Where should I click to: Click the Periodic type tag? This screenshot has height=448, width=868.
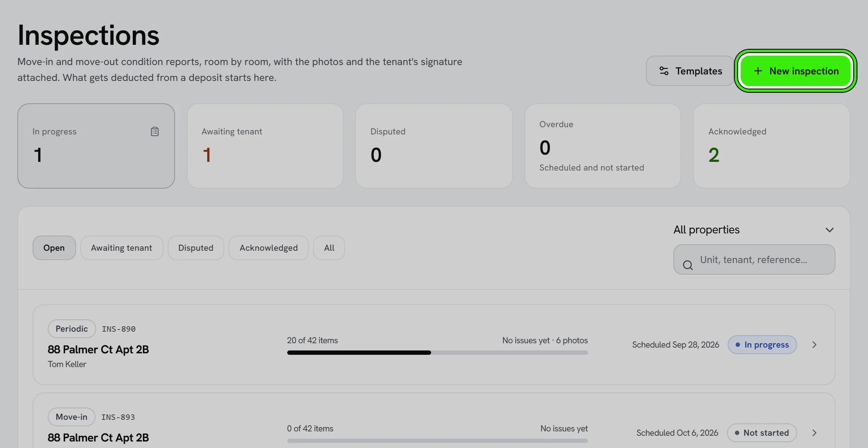pyautogui.click(x=72, y=329)
